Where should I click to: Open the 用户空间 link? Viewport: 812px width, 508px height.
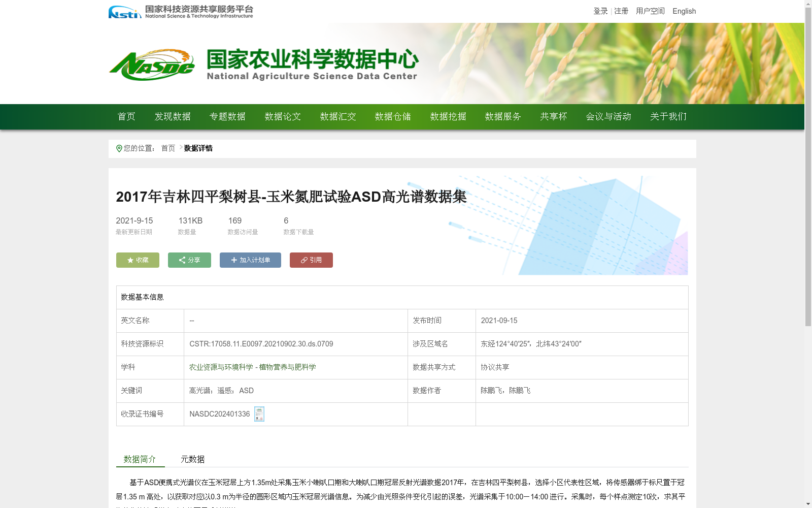(650, 11)
